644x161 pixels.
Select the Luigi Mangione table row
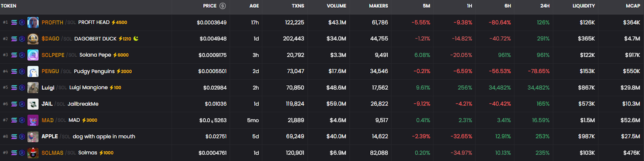tap(282, 88)
